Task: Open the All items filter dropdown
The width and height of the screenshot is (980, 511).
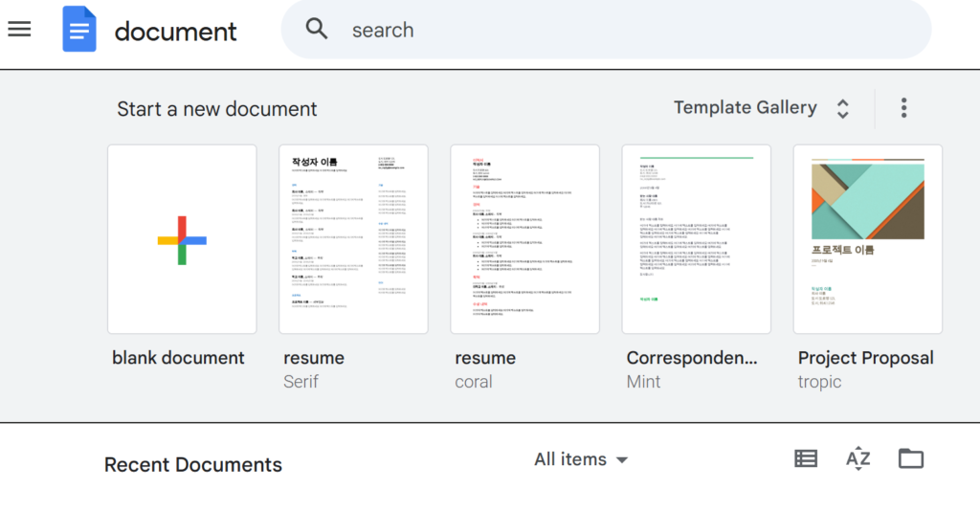Action: coord(570,459)
